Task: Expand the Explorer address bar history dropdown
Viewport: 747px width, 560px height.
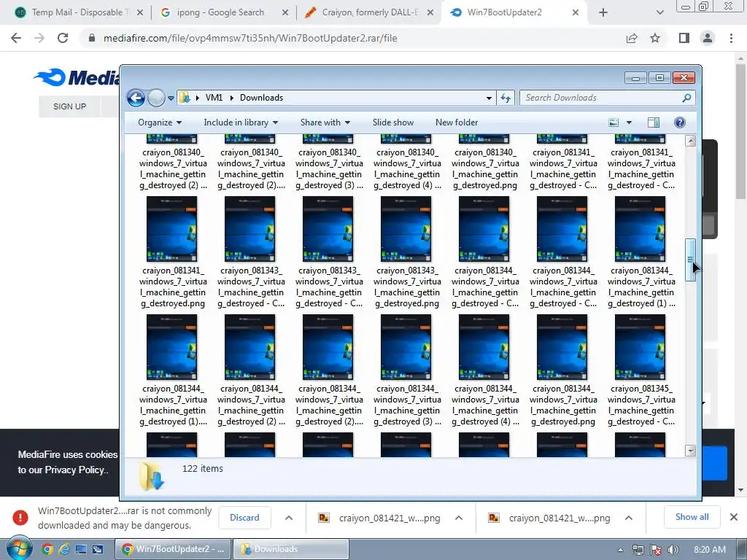Action: [x=489, y=98]
